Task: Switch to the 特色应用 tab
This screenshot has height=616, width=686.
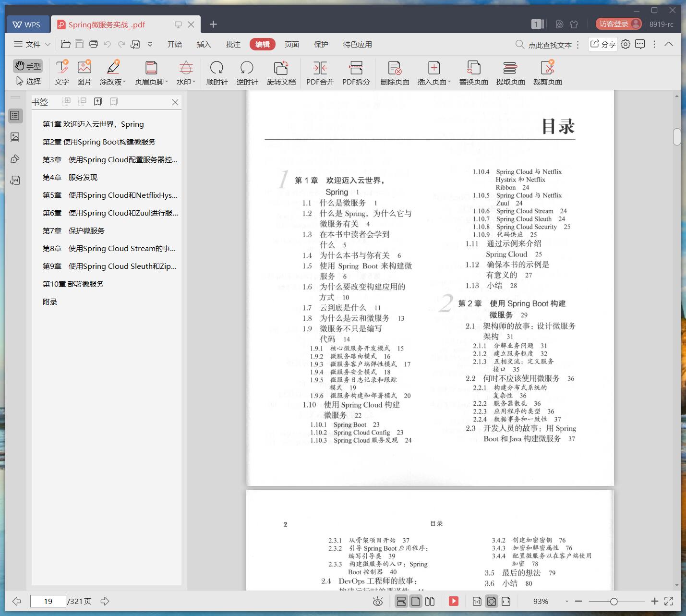Action: click(x=358, y=44)
